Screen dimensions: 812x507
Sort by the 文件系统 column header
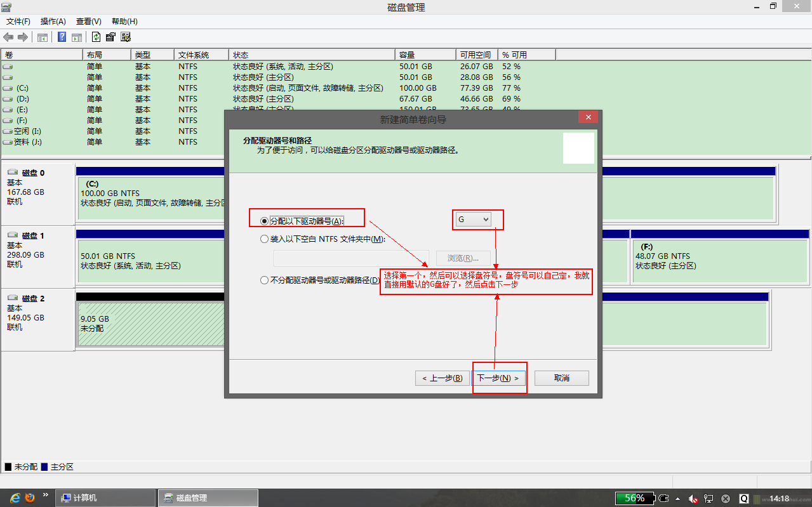(201, 55)
